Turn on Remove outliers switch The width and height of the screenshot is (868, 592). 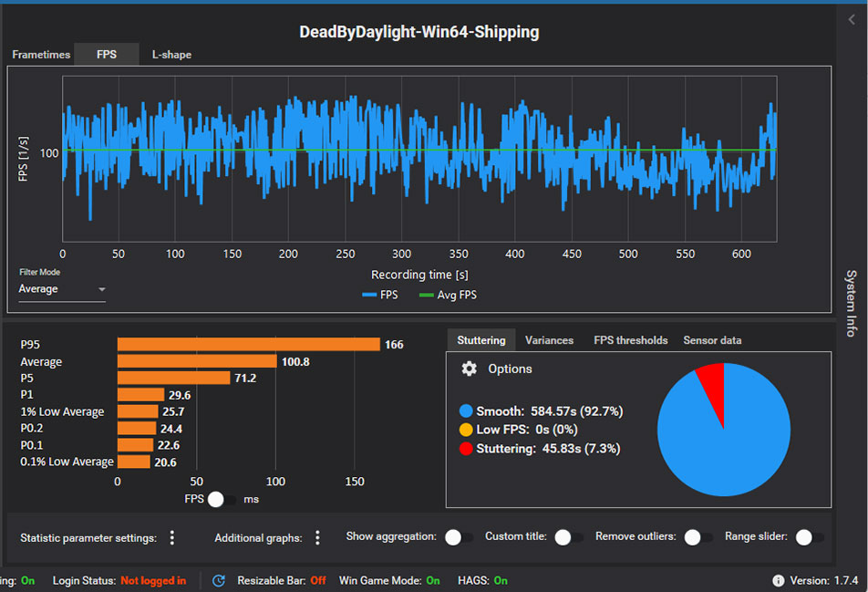tap(698, 538)
